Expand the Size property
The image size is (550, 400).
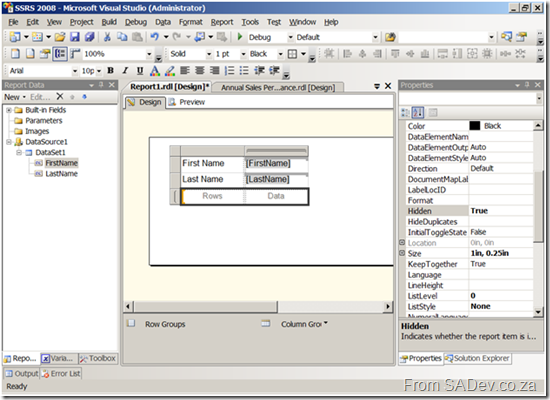[x=402, y=253]
